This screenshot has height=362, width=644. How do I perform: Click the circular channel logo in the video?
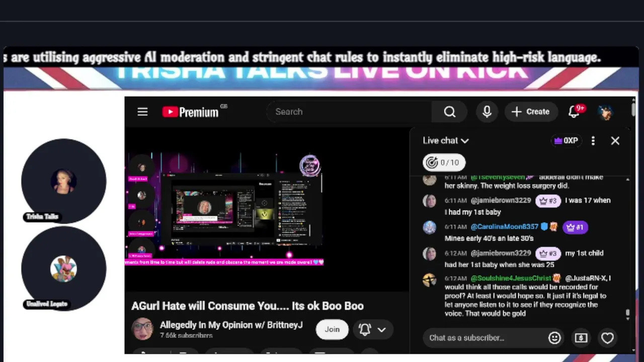(310, 166)
